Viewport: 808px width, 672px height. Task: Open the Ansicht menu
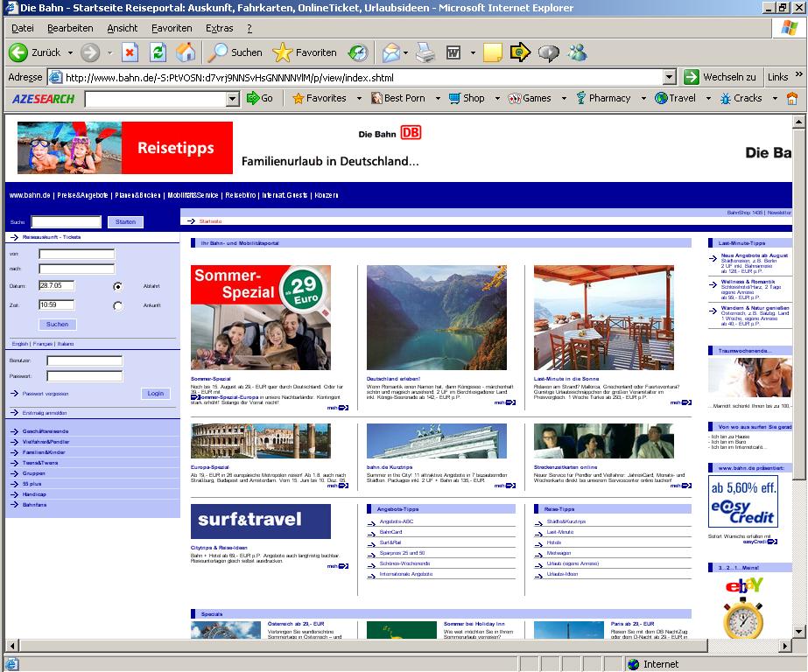pos(123,28)
